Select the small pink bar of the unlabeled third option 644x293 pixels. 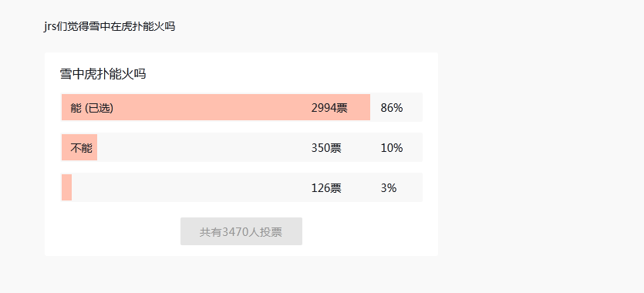(66, 187)
